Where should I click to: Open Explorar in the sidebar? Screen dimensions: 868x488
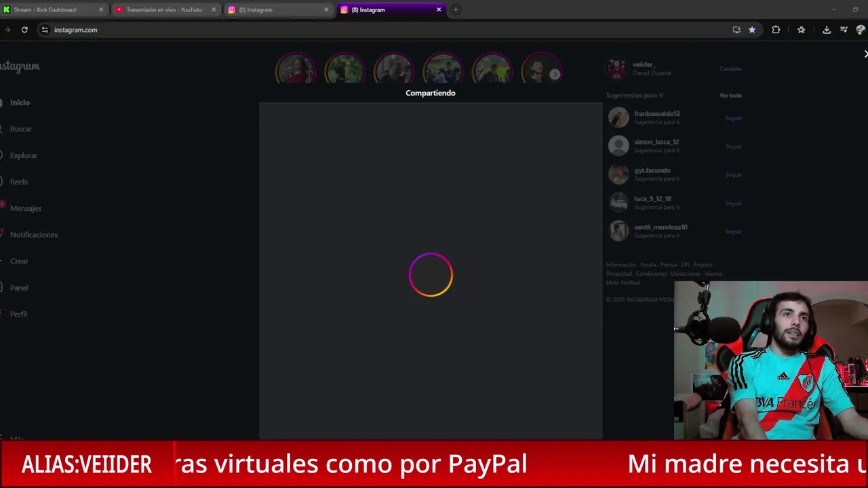coord(23,155)
